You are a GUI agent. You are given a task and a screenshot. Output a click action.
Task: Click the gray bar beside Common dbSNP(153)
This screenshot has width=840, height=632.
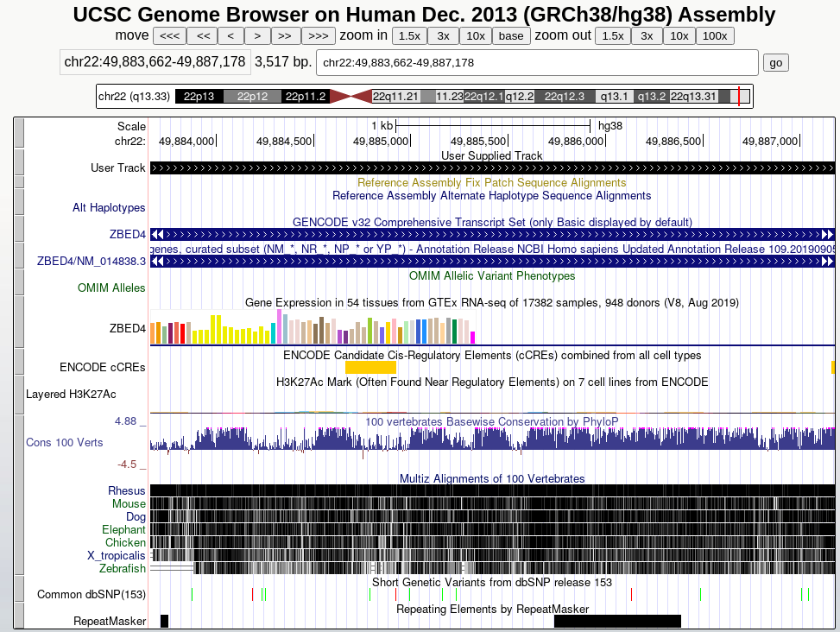(x=19, y=589)
